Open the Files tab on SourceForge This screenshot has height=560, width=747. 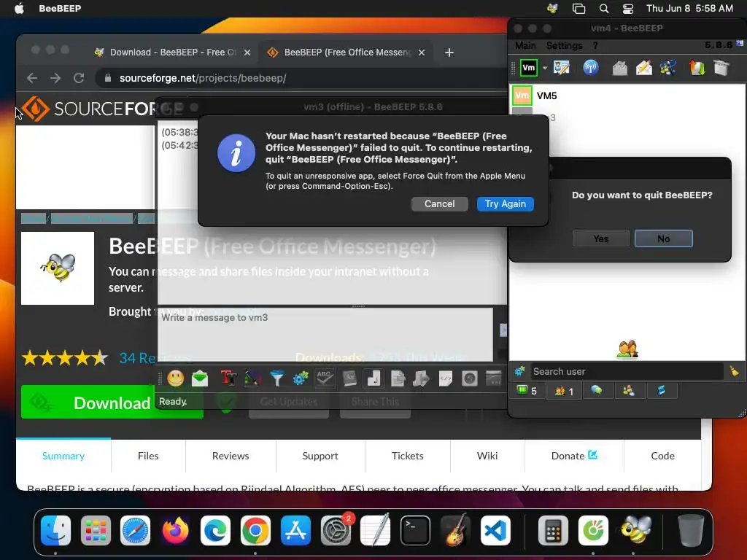point(148,456)
